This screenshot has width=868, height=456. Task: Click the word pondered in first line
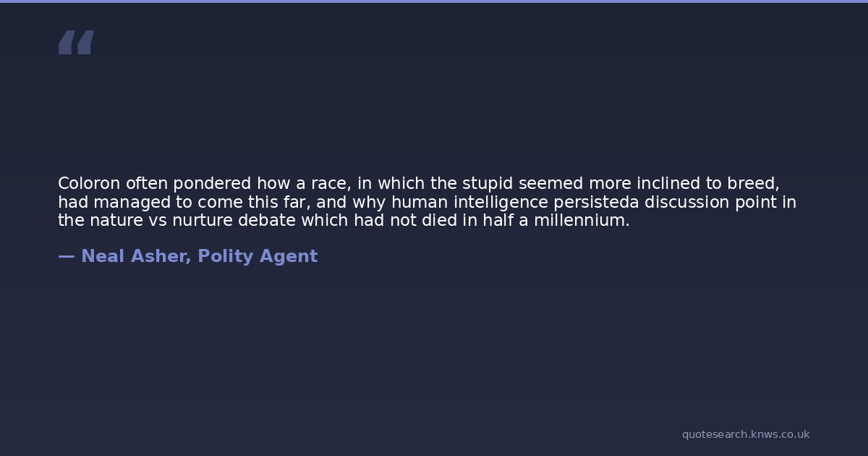212,184
